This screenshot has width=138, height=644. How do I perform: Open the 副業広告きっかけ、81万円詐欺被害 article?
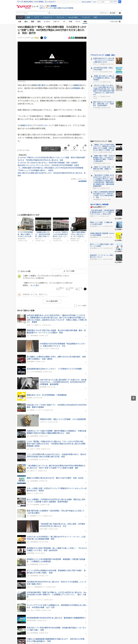coord(47,395)
